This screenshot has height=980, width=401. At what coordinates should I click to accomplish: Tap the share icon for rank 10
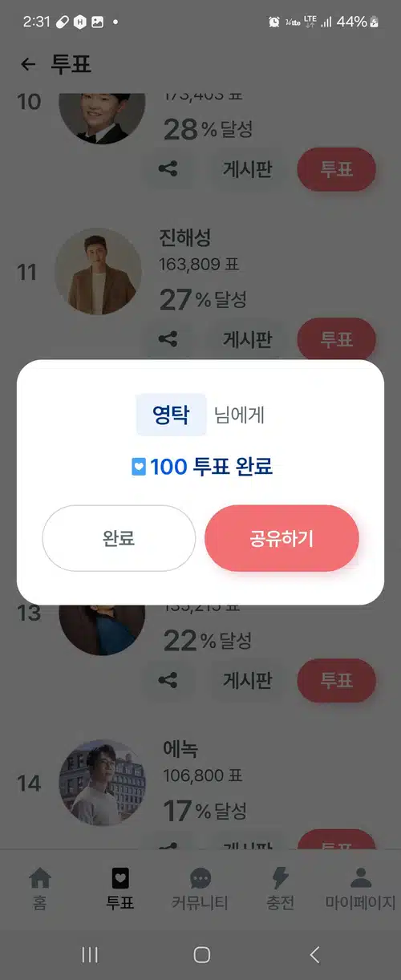point(168,170)
